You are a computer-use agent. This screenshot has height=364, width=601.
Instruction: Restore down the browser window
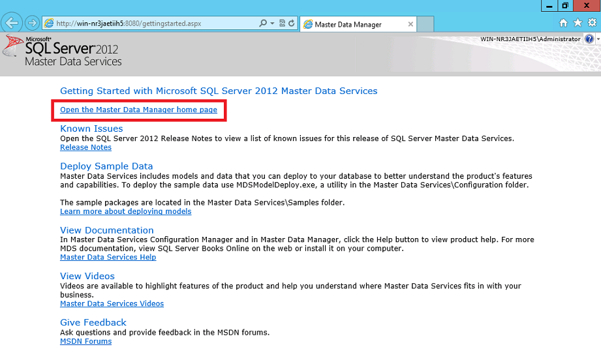pos(565,6)
